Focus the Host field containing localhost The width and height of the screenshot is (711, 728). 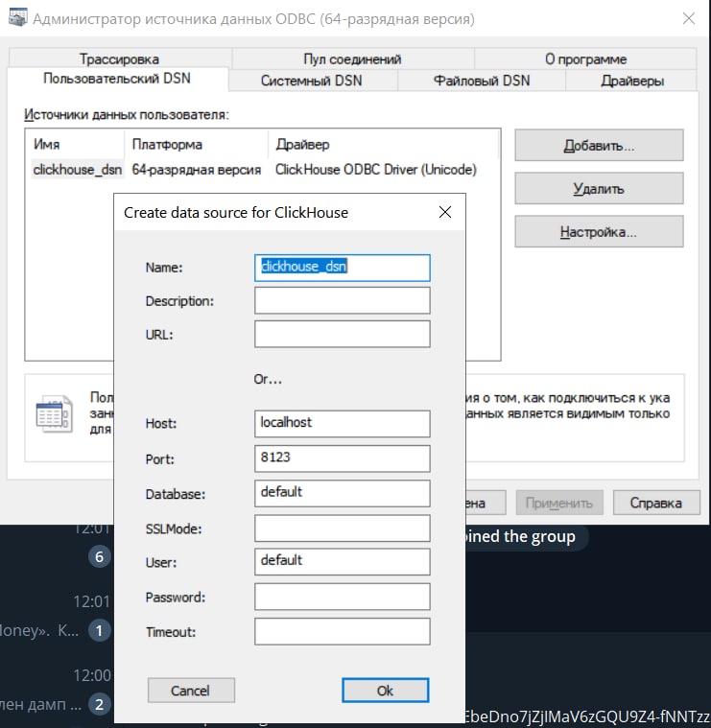(343, 423)
